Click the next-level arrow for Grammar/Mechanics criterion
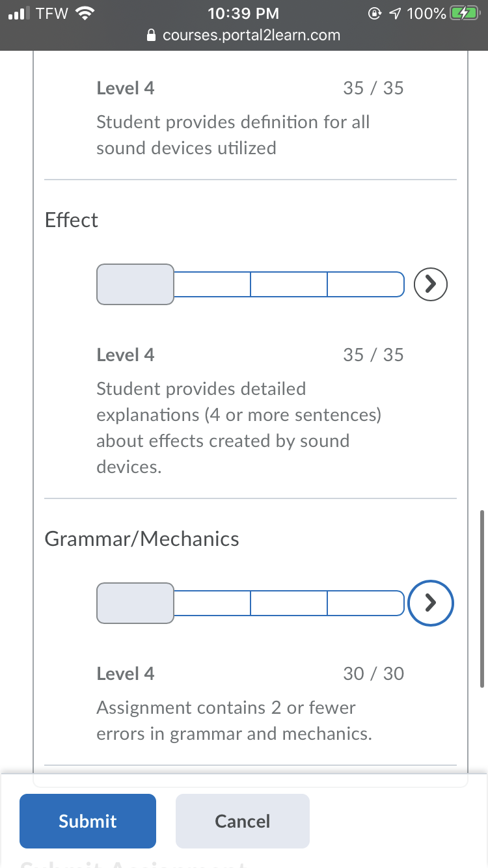The width and height of the screenshot is (488, 868). pyautogui.click(x=431, y=603)
